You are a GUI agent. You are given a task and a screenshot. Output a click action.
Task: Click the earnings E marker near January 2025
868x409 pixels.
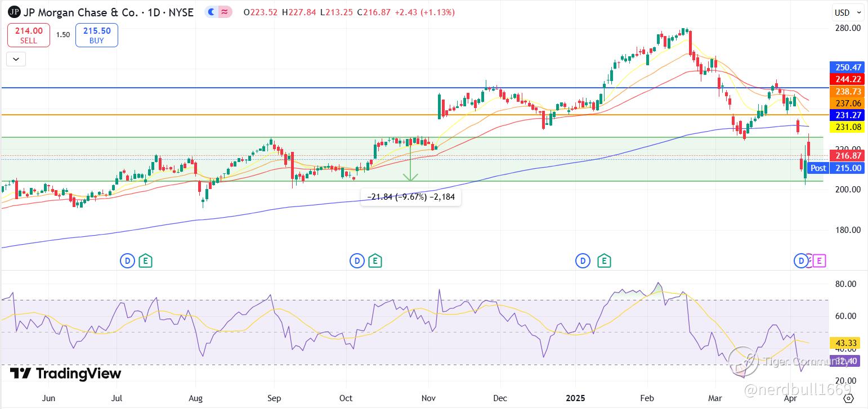click(x=604, y=260)
